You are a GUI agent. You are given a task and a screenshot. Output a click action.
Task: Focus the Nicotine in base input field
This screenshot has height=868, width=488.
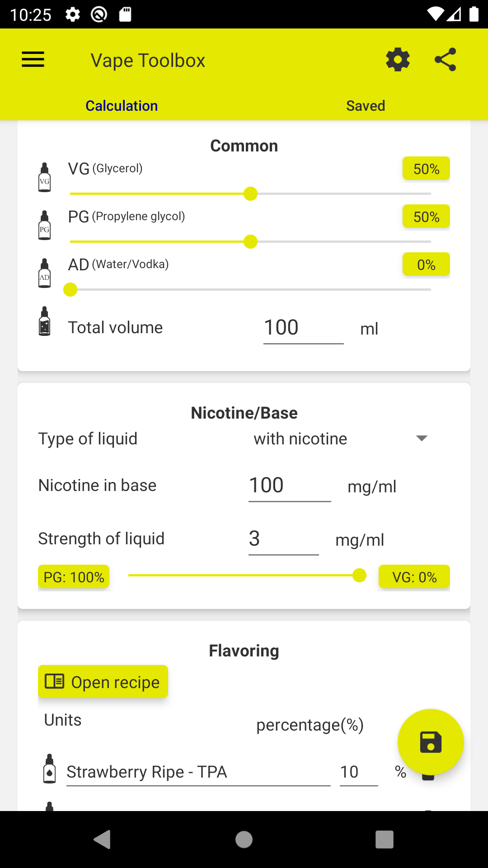(290, 486)
